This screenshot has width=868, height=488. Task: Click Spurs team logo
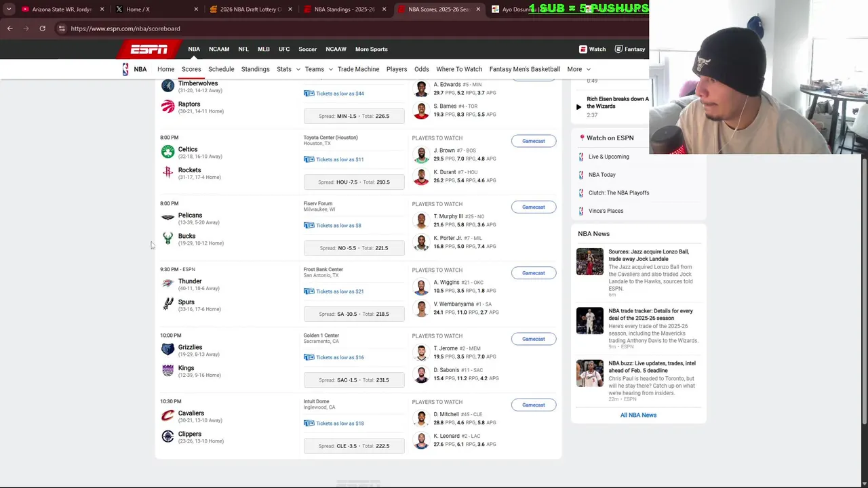(167, 304)
